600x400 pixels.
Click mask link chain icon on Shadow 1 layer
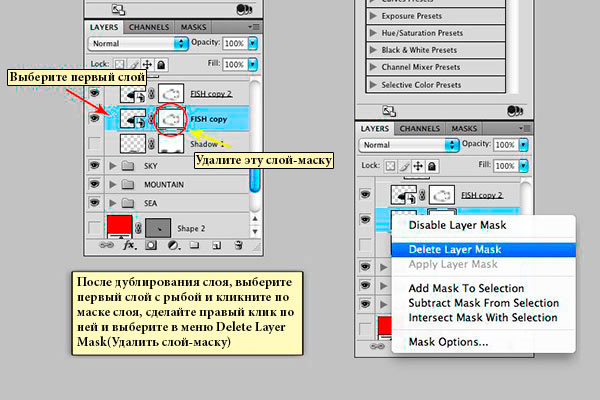152,144
